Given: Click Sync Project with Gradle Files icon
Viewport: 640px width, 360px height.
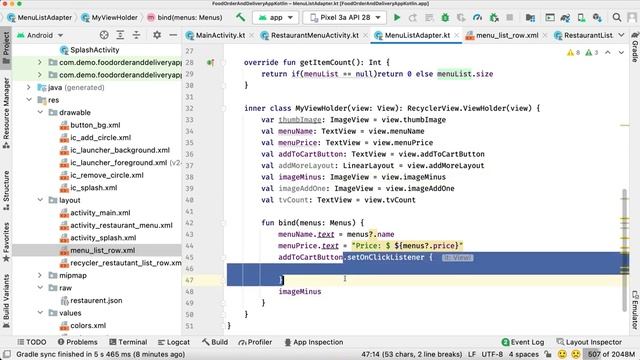Looking at the screenshot, I should pyautogui.click(x=565, y=18).
